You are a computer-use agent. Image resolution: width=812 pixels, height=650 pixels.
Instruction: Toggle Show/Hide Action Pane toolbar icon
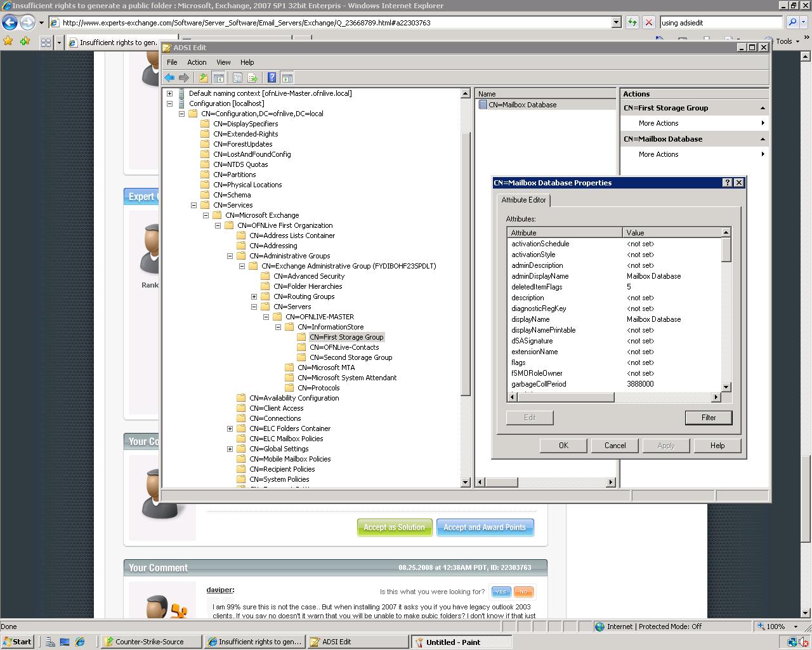click(287, 77)
